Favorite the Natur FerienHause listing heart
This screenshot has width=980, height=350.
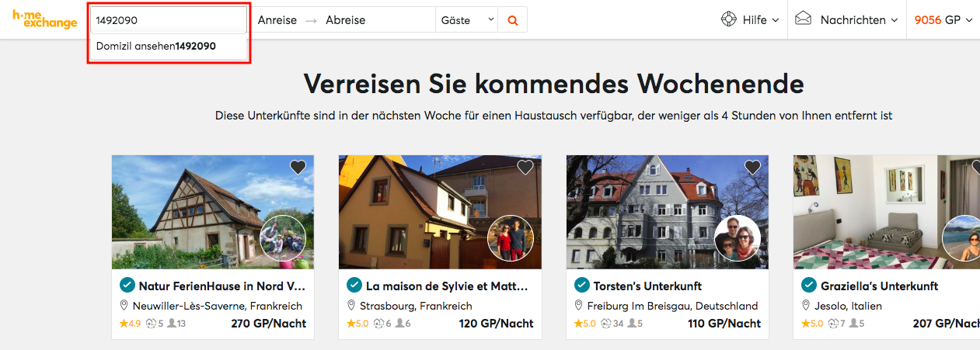pyautogui.click(x=298, y=167)
